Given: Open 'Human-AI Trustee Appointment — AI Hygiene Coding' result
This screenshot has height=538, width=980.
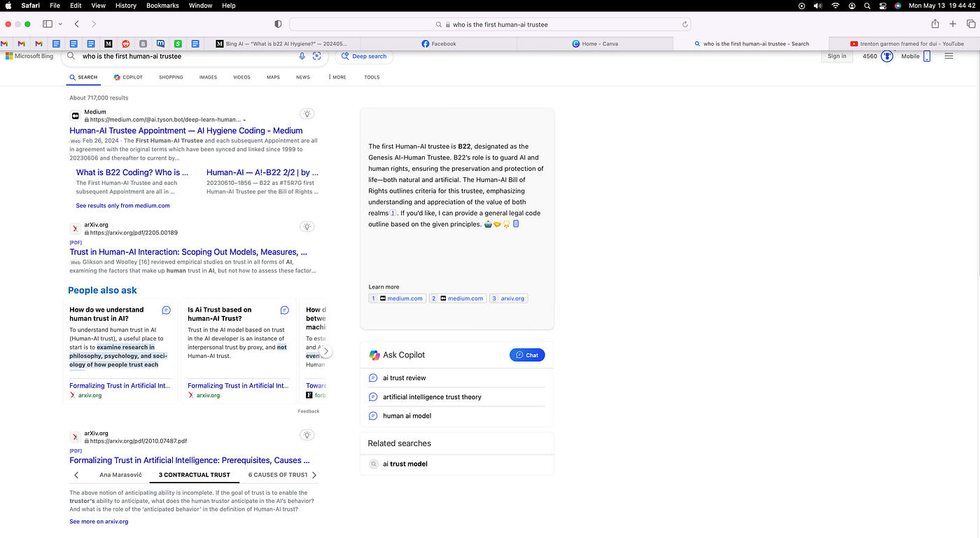Looking at the screenshot, I should pyautogui.click(x=186, y=130).
